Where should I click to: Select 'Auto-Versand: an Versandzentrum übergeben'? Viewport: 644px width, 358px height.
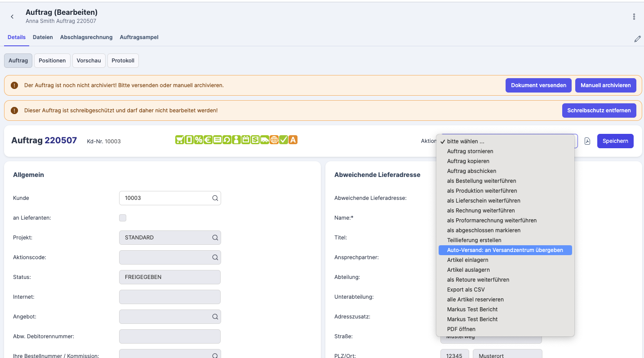[505, 250]
